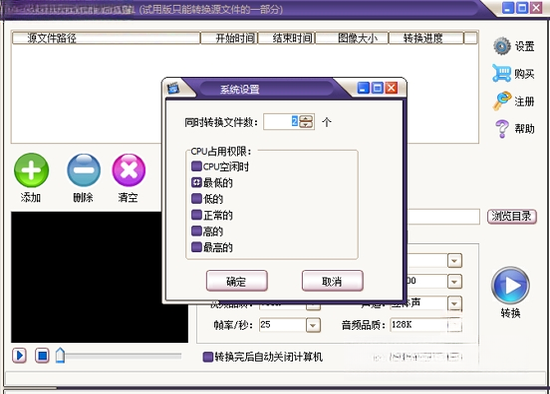Open frame rate (帧率/秒) dropdown

tap(313, 325)
